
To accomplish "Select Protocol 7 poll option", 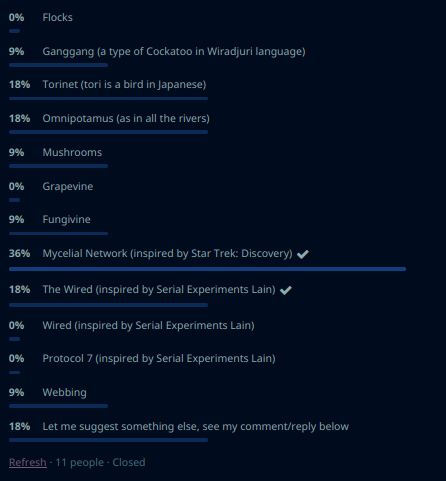I will [x=159, y=358].
